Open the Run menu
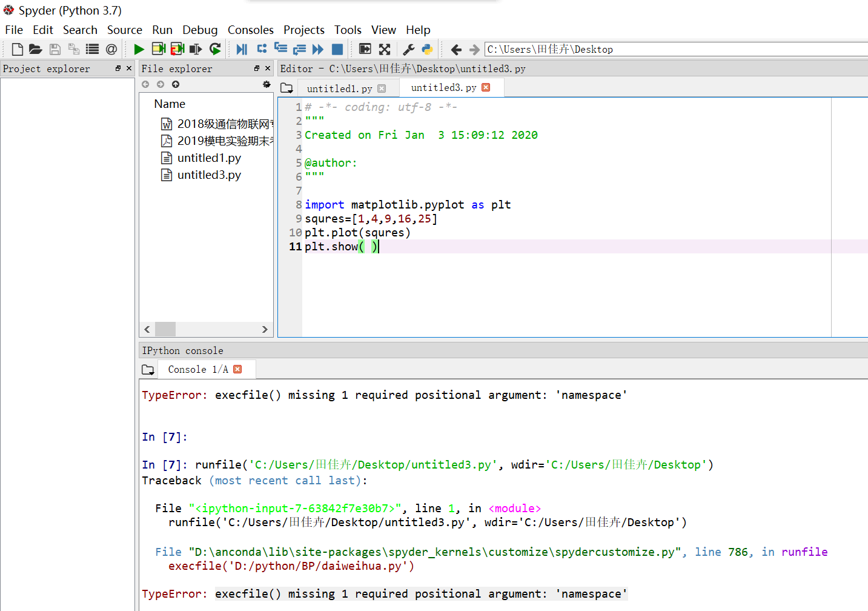 click(162, 30)
